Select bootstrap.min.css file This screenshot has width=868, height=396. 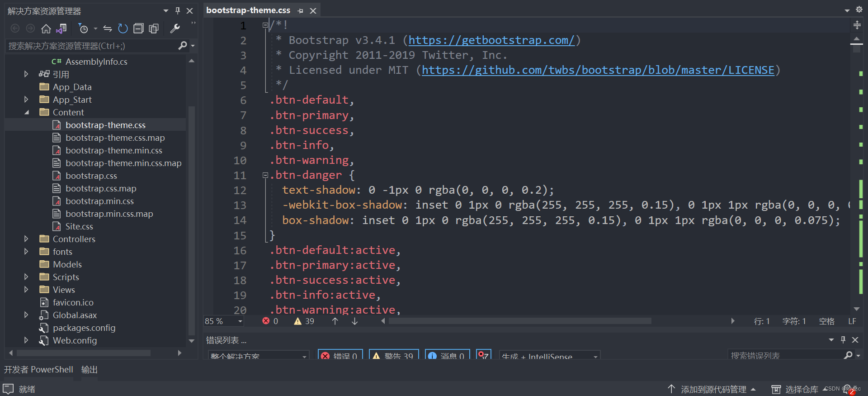click(99, 201)
